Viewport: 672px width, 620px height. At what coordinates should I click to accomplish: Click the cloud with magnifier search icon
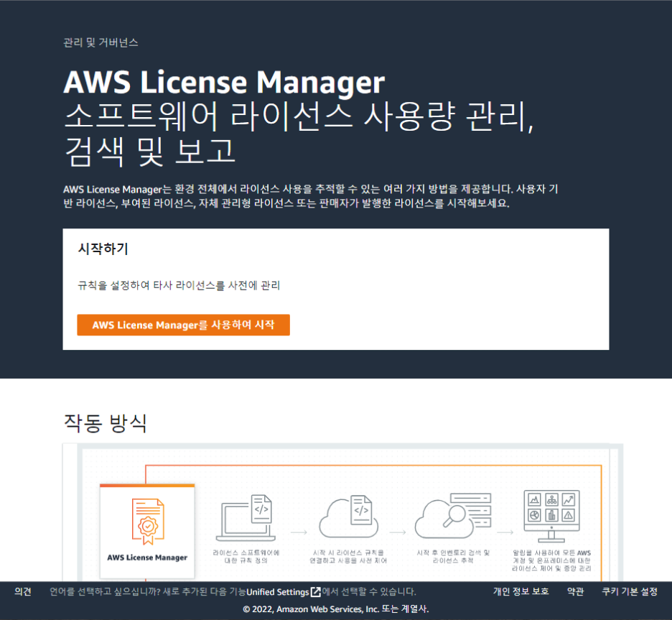(x=452, y=515)
